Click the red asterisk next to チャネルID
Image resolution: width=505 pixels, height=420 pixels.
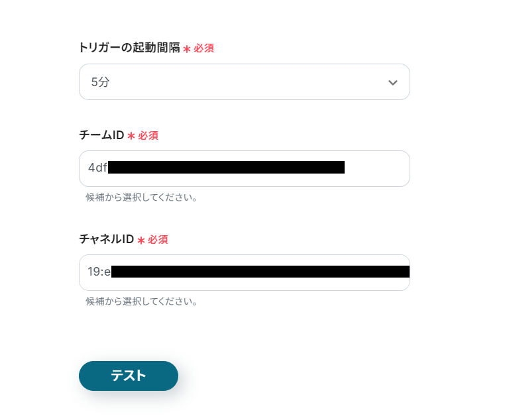(141, 240)
